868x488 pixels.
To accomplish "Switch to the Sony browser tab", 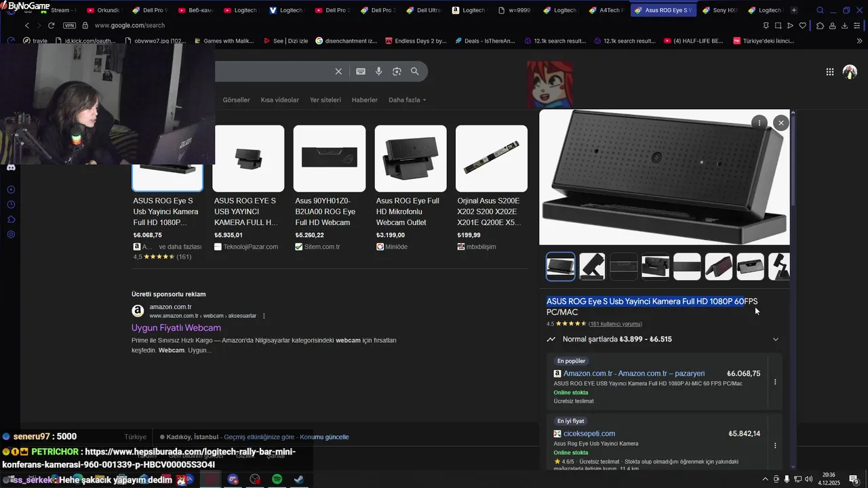I will click(x=720, y=10).
